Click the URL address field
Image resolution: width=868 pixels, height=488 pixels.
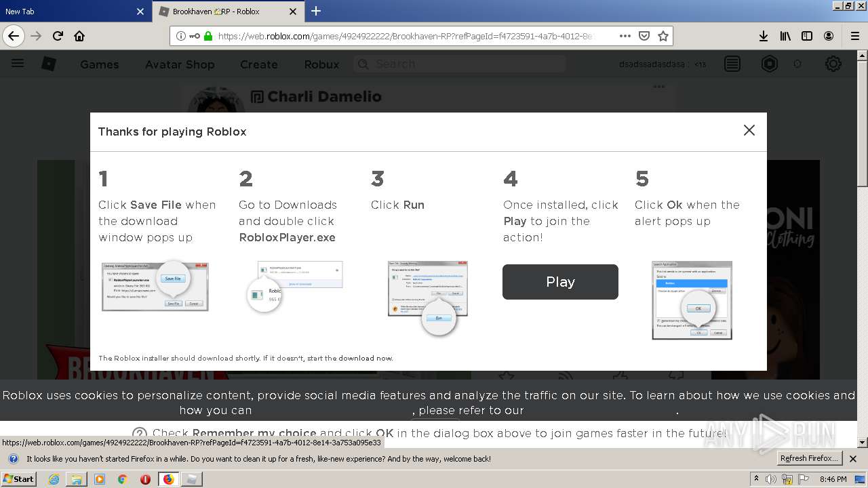(x=406, y=36)
